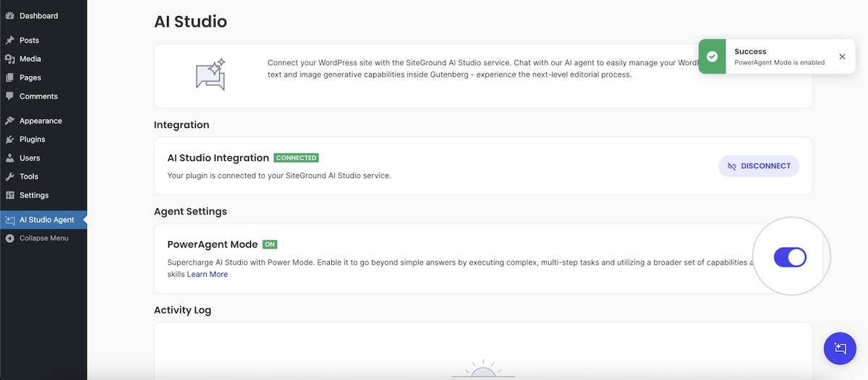
Task: Click the Dashboard gauge icon in sidebar
Action: point(10,16)
